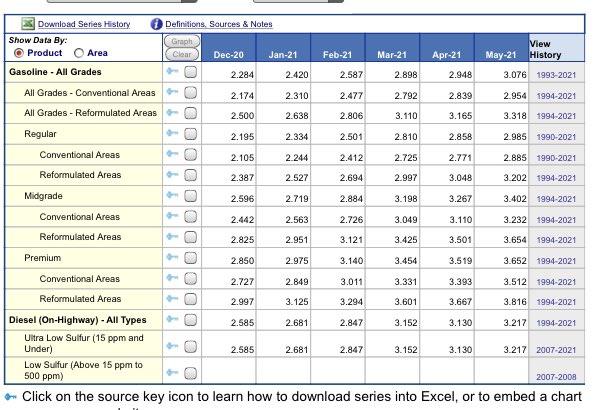The height and width of the screenshot is (410, 609).
Task: Open source key icon for Gasoline - All Grades
Action: (172, 71)
